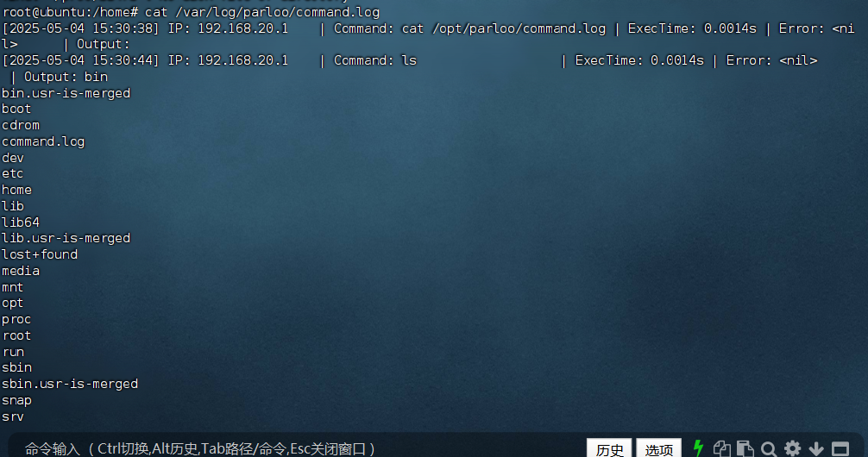868x457 pixels.
Task: Click the copy icon in bottom toolbar
Action: click(721, 448)
